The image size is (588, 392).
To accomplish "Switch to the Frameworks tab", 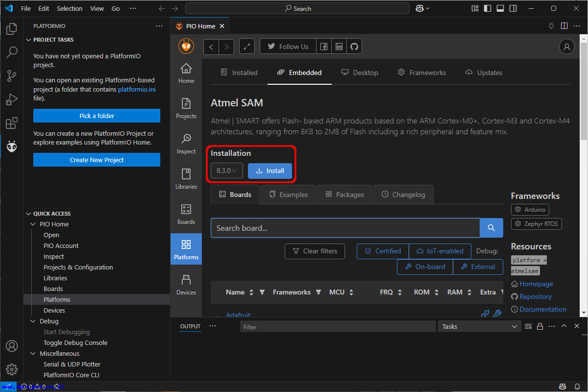I will coord(422,73).
